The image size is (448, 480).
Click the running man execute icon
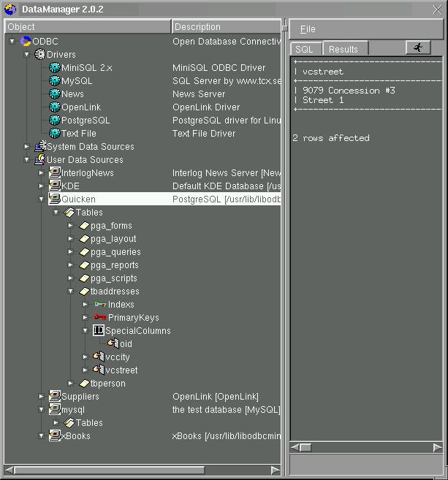click(x=418, y=47)
